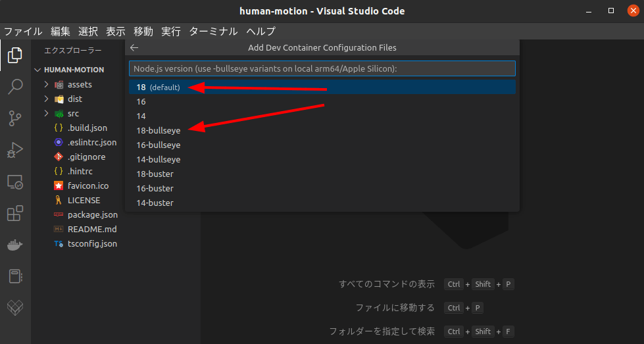Open .gitignore file name in explorer
The width and height of the screenshot is (644, 344).
tap(87, 157)
